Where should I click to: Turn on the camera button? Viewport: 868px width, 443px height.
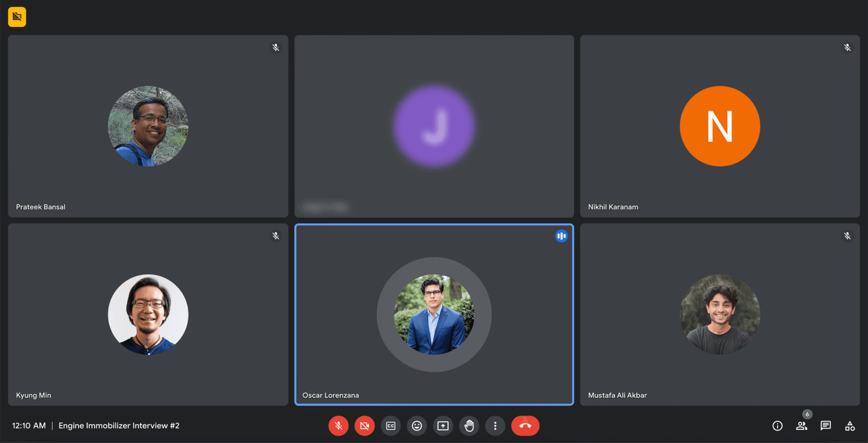pos(364,426)
